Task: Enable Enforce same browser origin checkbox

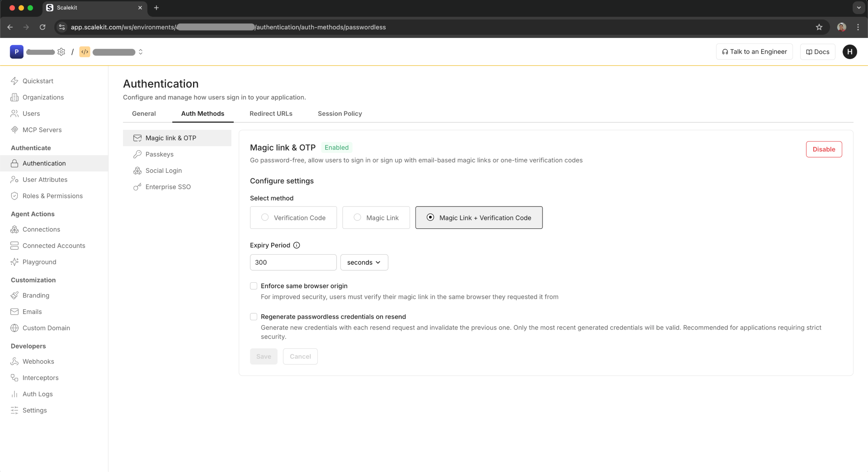Action: (x=254, y=286)
